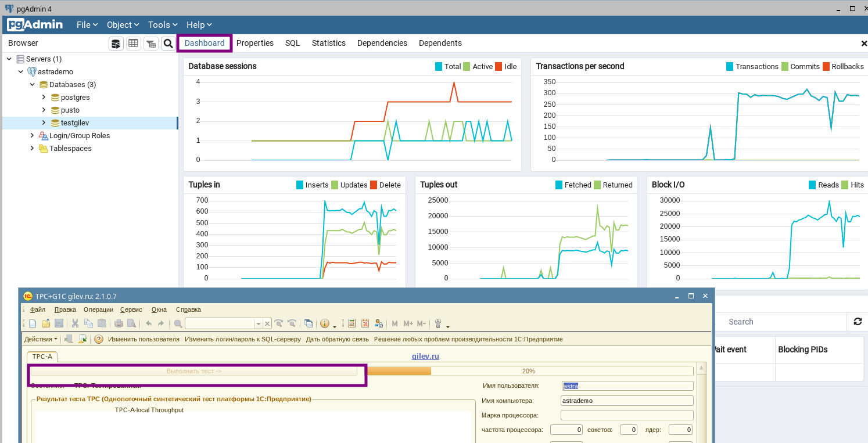Click the M+ memory button in 1C toolbar
Viewport: 868px width, 443px height.
click(408, 323)
